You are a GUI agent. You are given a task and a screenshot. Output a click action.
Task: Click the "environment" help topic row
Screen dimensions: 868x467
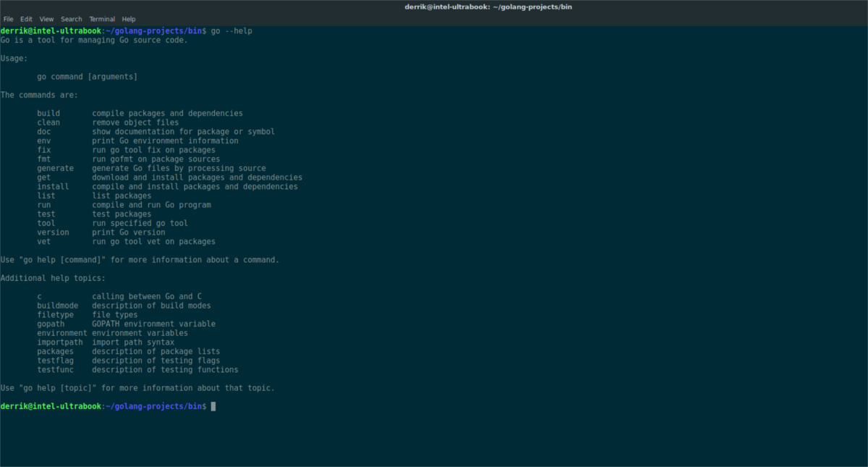tap(112, 333)
